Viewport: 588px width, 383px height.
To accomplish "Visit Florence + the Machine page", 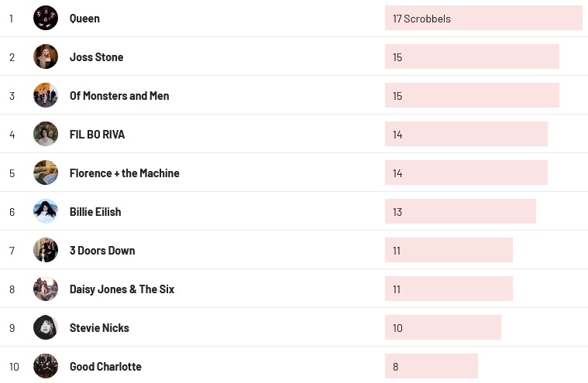I will 124,173.
